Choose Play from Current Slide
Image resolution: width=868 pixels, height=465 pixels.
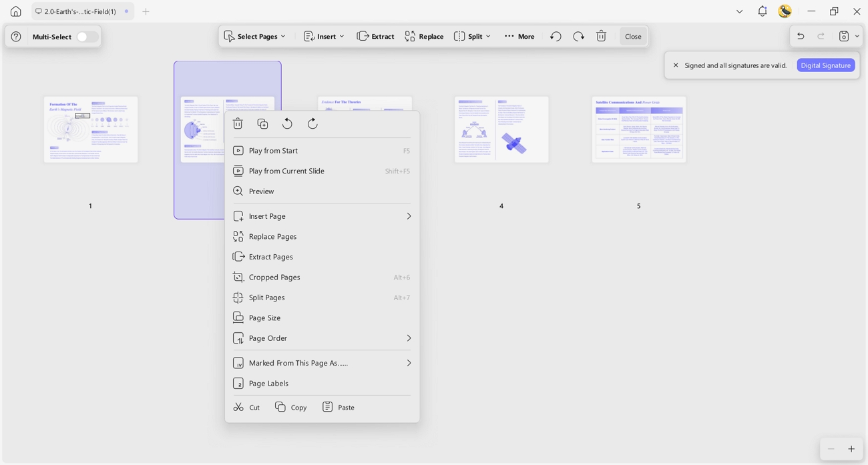pyautogui.click(x=322, y=171)
